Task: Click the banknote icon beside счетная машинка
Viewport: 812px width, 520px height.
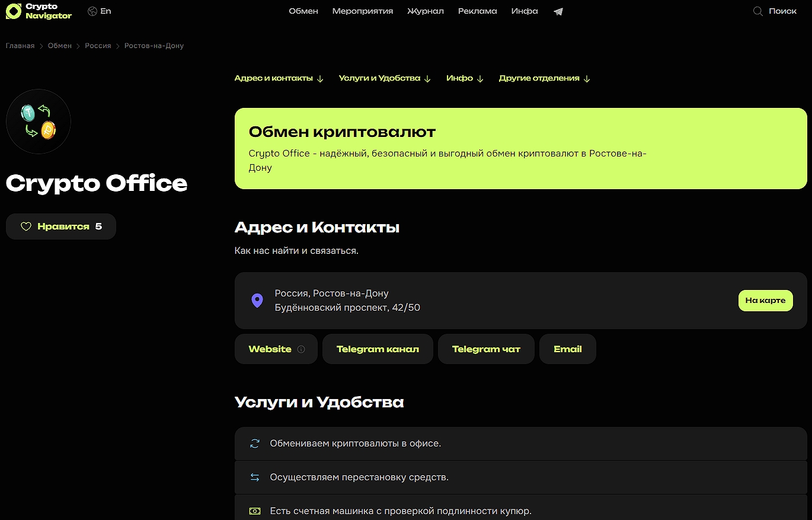Action: click(255, 511)
